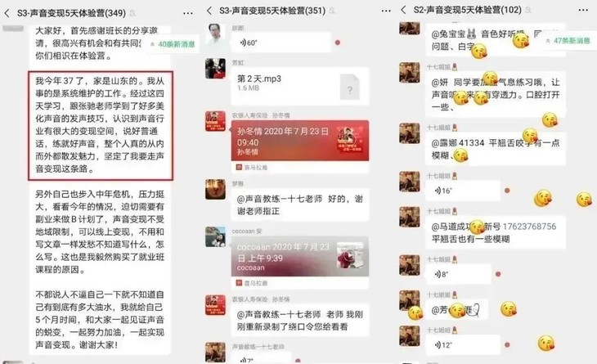
Task: Go back from S3 group chat (349)
Action: (7, 13)
